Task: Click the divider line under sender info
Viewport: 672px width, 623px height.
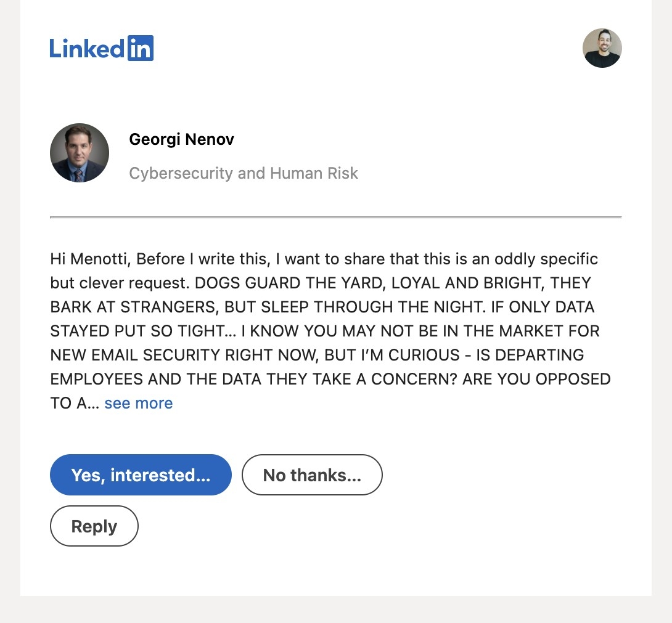Action: coord(335,217)
